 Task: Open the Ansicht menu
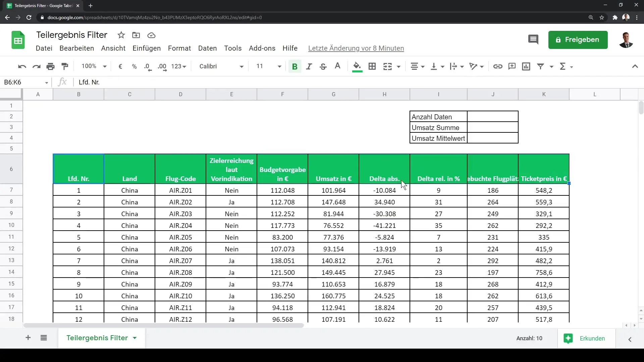(x=113, y=48)
